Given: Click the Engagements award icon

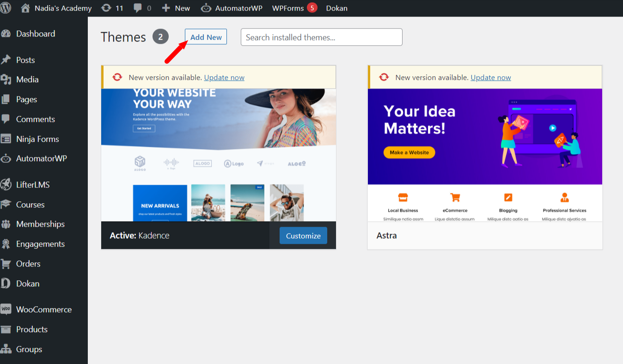Looking at the screenshot, I should tap(6, 244).
